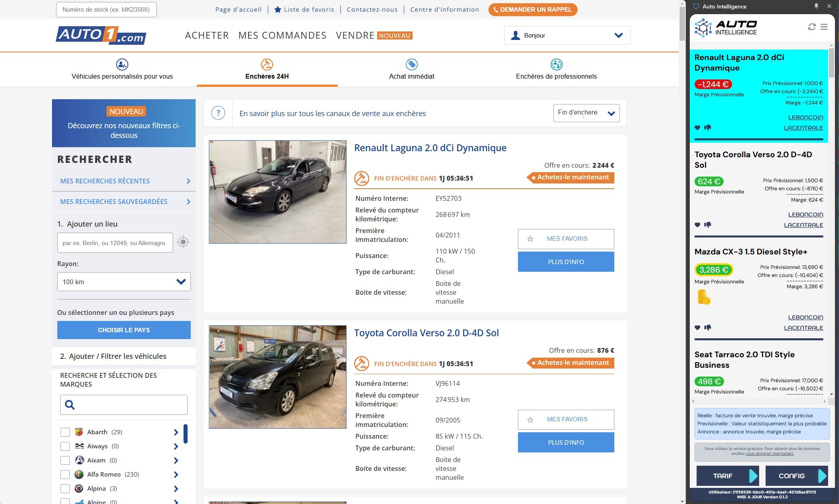Click CHOISIR LE PAYS button

pyautogui.click(x=124, y=330)
